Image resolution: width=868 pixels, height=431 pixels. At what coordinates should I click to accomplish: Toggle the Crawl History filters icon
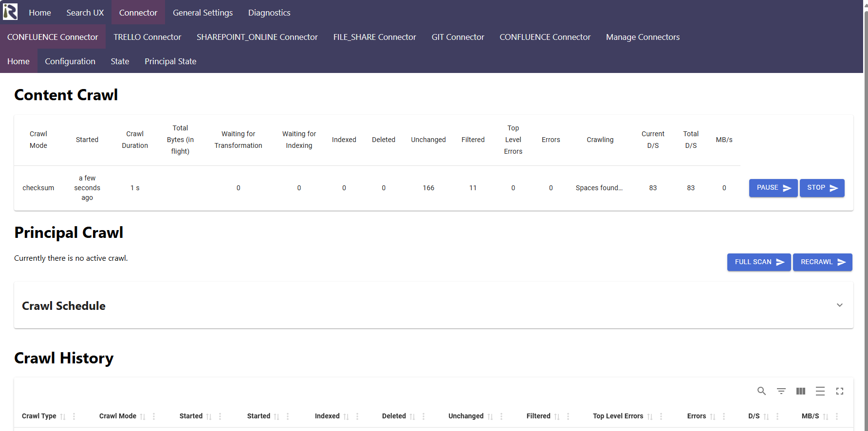[781, 391]
